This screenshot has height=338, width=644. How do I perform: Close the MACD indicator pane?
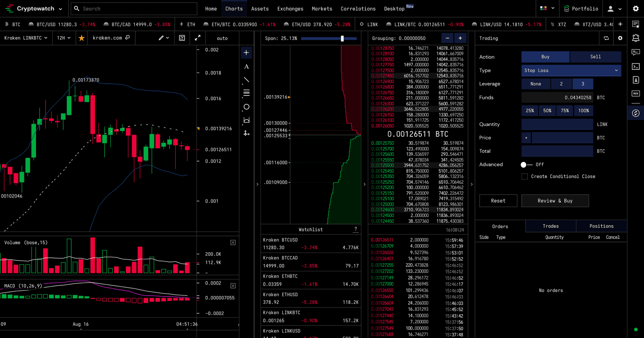coord(233,286)
